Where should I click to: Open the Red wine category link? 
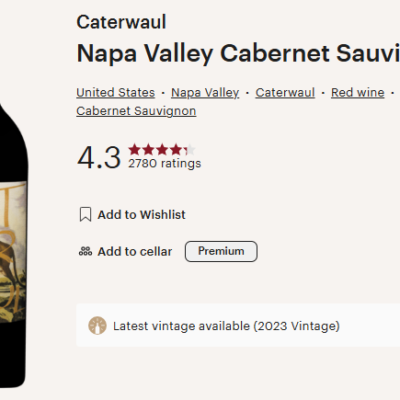(x=358, y=92)
